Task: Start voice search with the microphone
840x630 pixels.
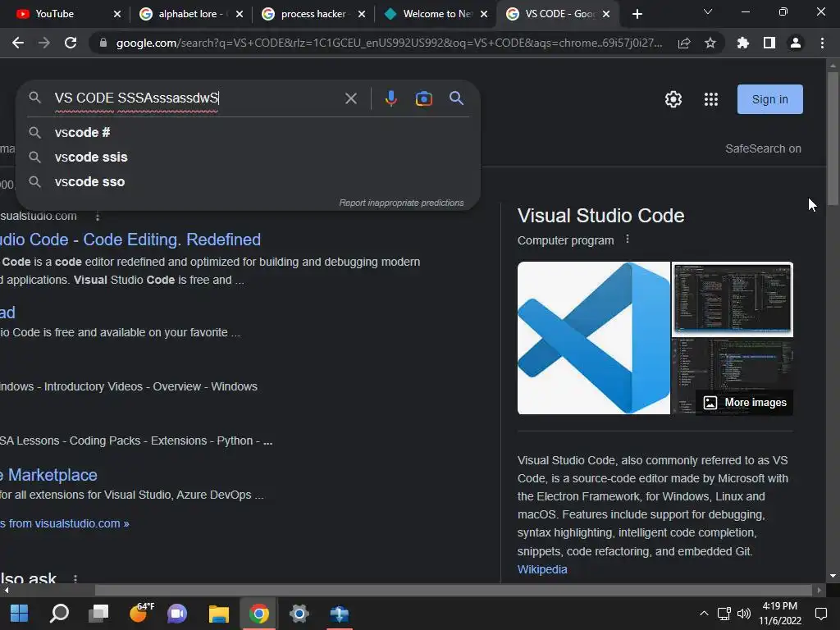Action: [x=391, y=98]
